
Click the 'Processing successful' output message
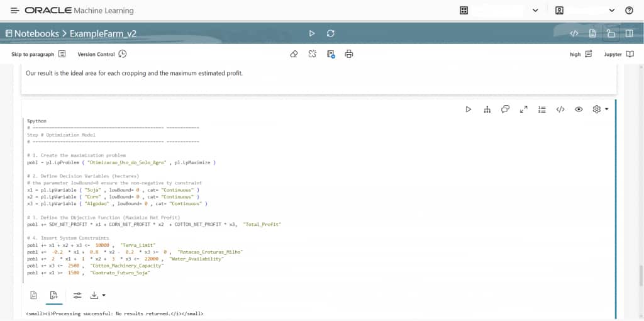pyautogui.click(x=114, y=313)
